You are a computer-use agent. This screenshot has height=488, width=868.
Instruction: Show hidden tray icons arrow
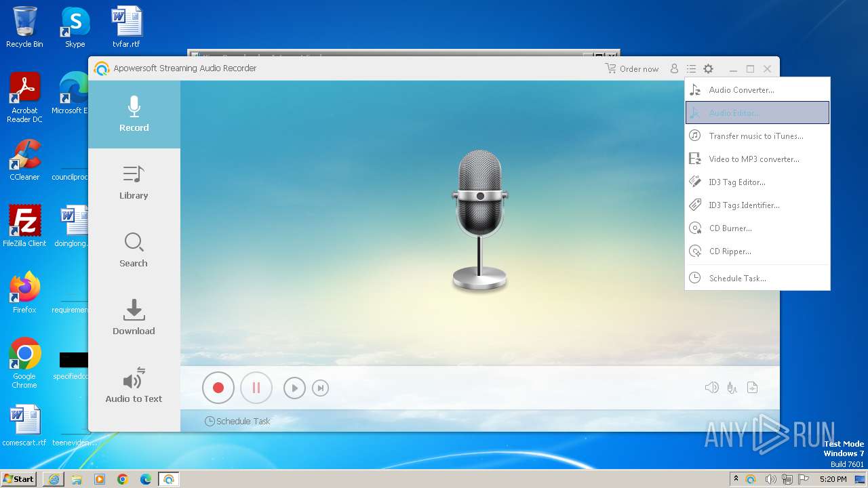click(x=736, y=479)
